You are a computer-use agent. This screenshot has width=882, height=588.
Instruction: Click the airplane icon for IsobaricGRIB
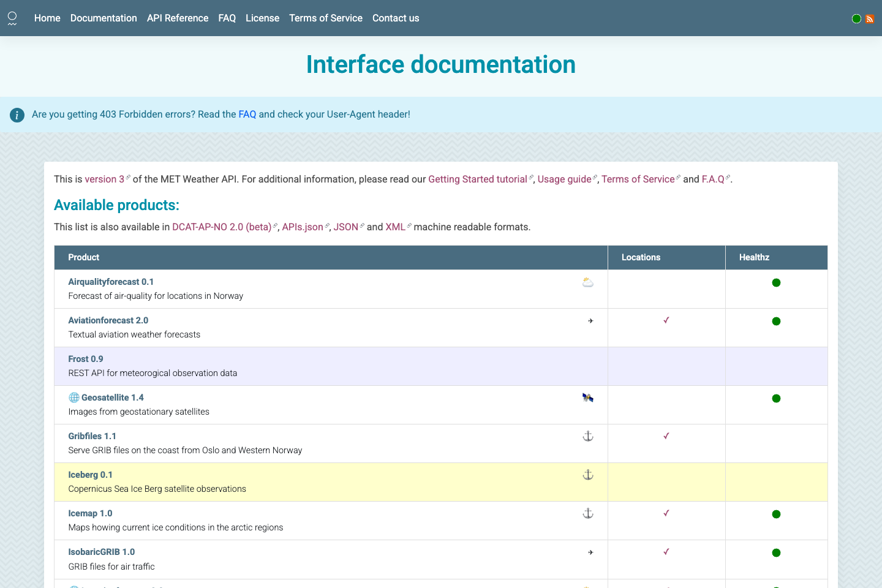point(590,552)
